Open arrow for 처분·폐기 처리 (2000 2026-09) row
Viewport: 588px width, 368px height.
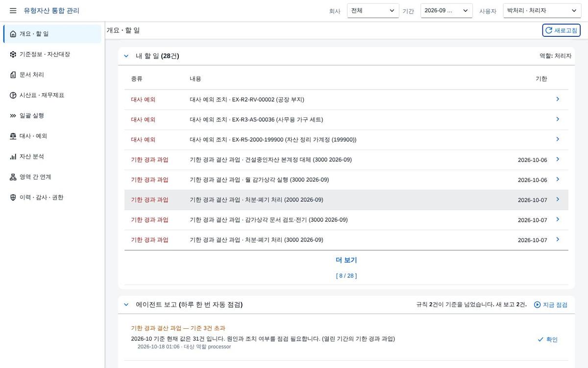(x=558, y=199)
